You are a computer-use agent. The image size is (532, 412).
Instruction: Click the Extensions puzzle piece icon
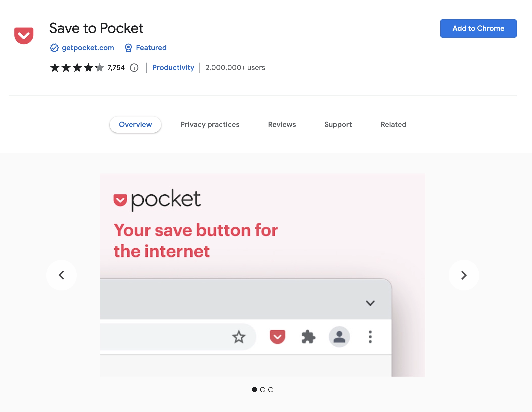308,337
